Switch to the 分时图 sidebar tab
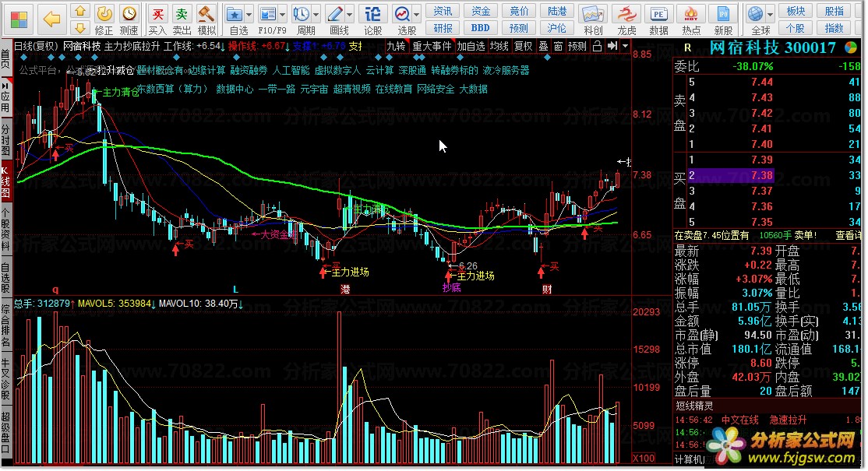Screen dimensions: 868x471 click(x=5, y=140)
